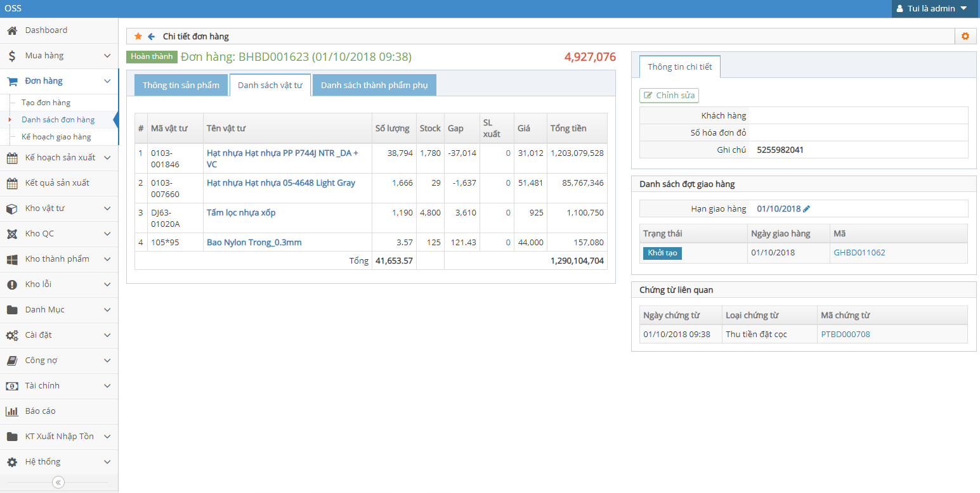Click the Hoàn thành status badge
The image size is (980, 493).
(152, 56)
